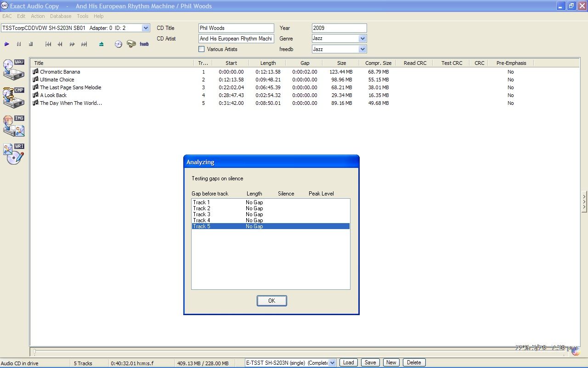Click the Chromatic Banana track note icon
588x368 pixels.
tap(35, 72)
